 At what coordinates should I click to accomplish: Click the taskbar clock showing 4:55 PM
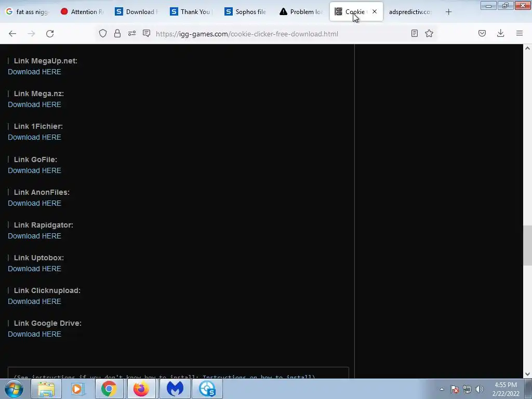(506, 389)
